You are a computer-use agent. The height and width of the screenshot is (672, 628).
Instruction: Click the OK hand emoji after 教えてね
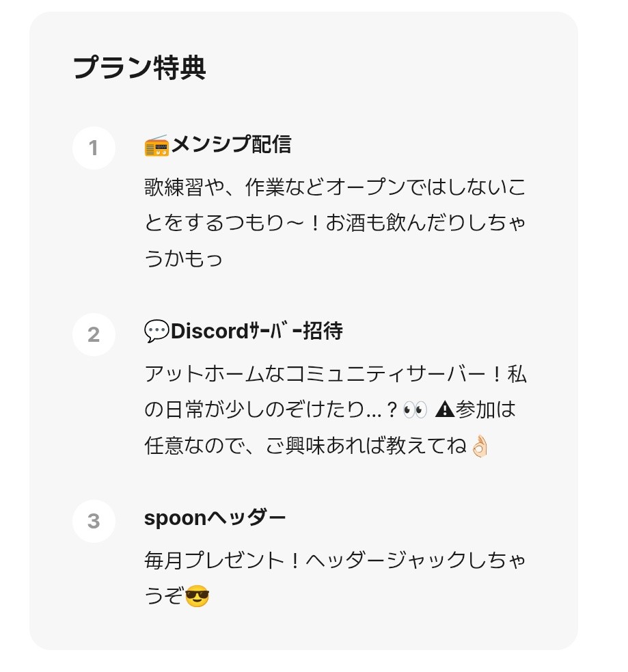click(480, 446)
